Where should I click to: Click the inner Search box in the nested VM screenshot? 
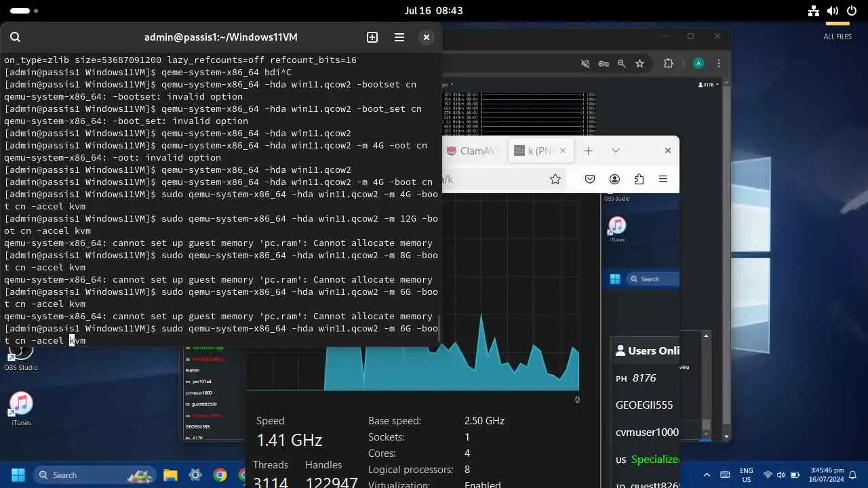pos(652,279)
